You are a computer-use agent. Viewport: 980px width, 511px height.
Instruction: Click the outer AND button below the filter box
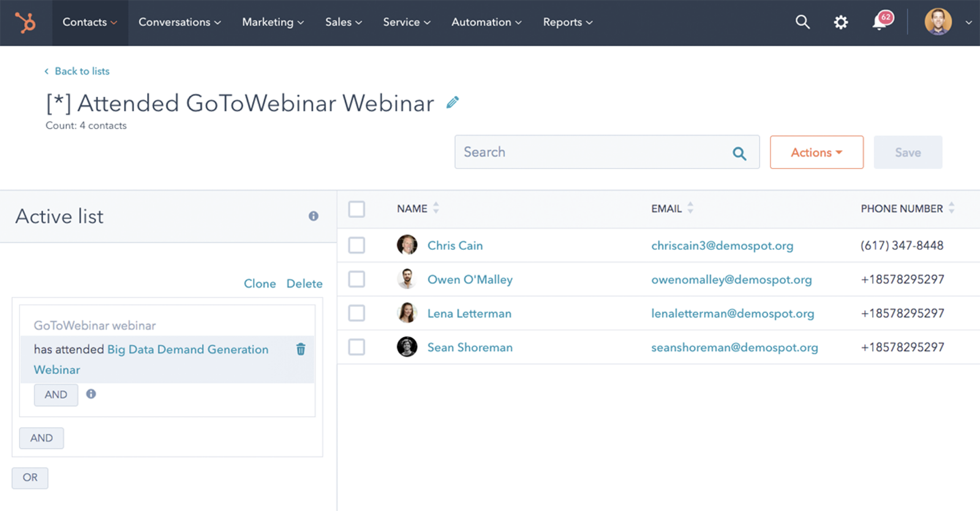click(42, 438)
